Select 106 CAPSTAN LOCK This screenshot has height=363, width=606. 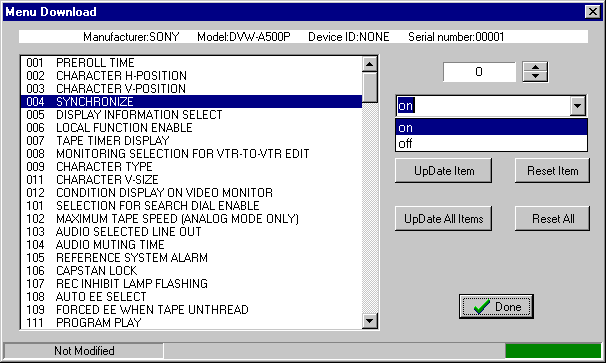[191, 270]
